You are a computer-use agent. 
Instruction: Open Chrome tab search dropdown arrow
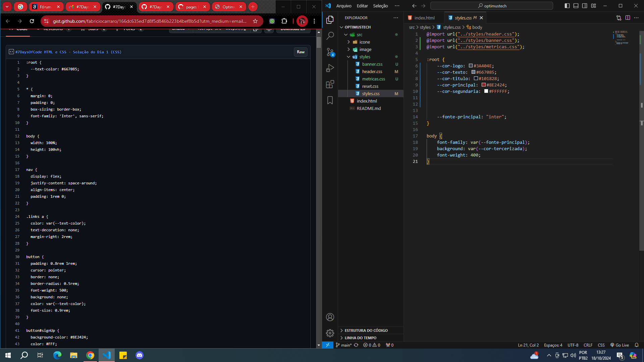(7, 7)
